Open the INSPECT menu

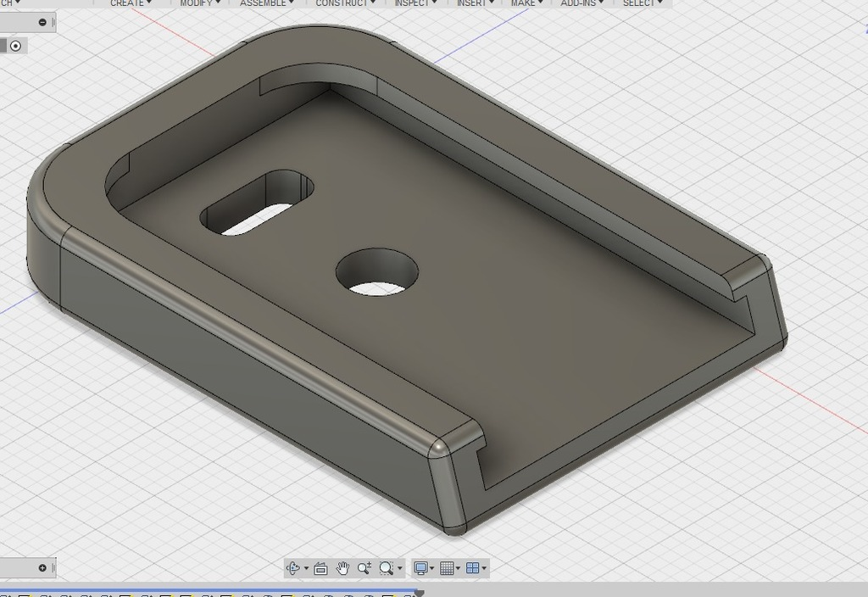[x=413, y=3]
